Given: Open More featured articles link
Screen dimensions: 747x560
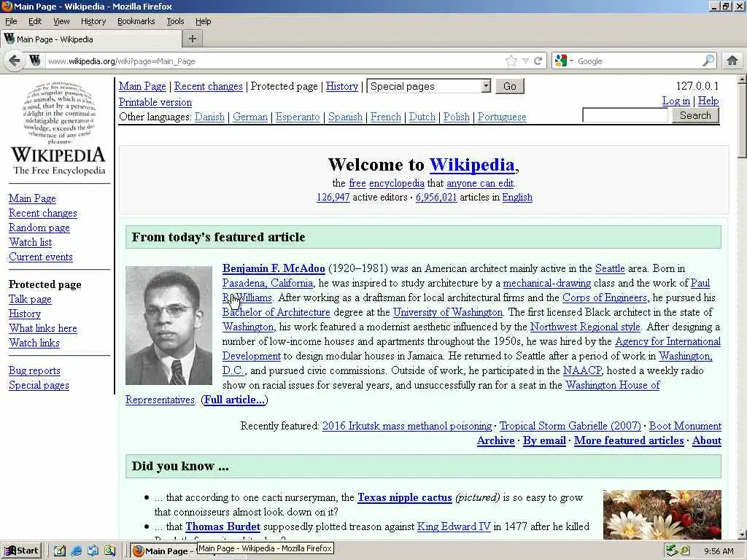Looking at the screenshot, I should tap(629, 440).
